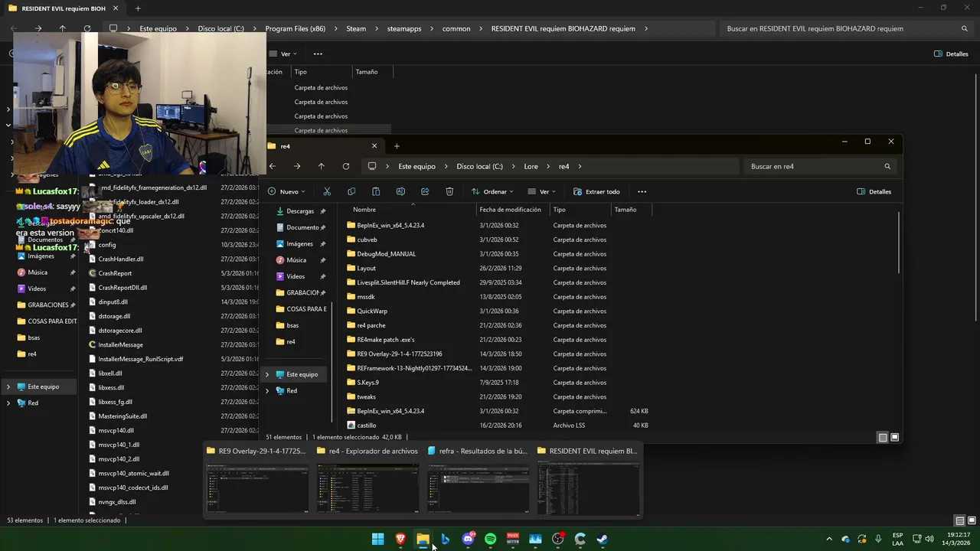The height and width of the screenshot is (551, 980).
Task: Switch re4 window to details list view
Action: click(883, 437)
